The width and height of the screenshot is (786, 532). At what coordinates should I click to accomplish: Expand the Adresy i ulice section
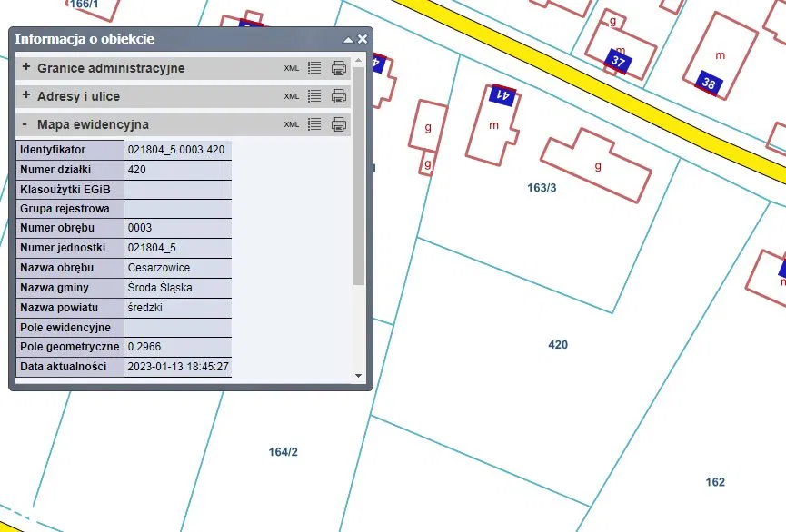pos(26,96)
